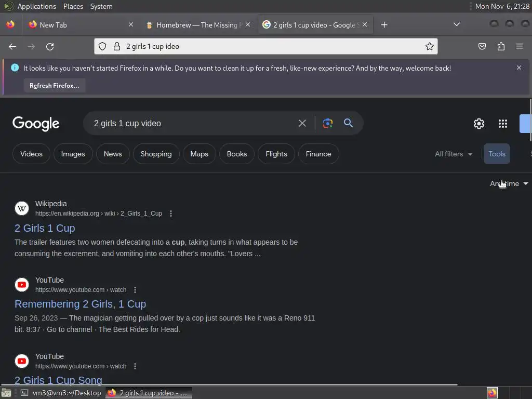Select the Books filter chip
The height and width of the screenshot is (399, 532).
point(237,154)
